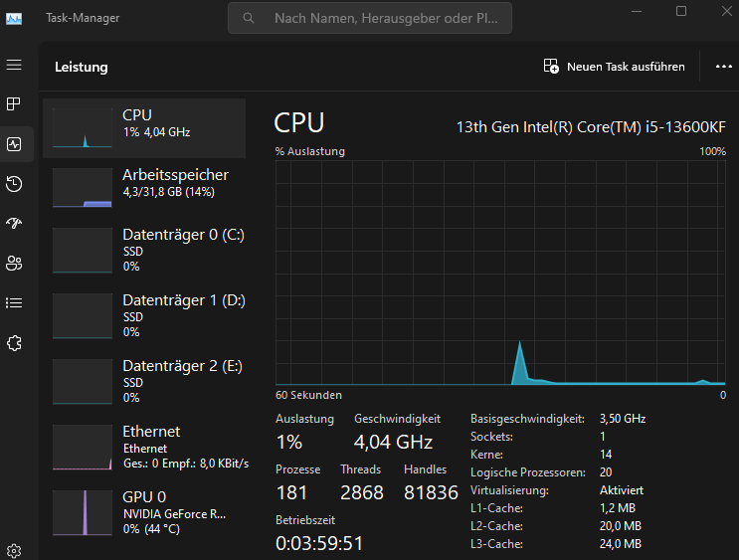Click the Ethernet mini graph thumbnail
The height and width of the screenshot is (560, 739).
[x=83, y=447]
